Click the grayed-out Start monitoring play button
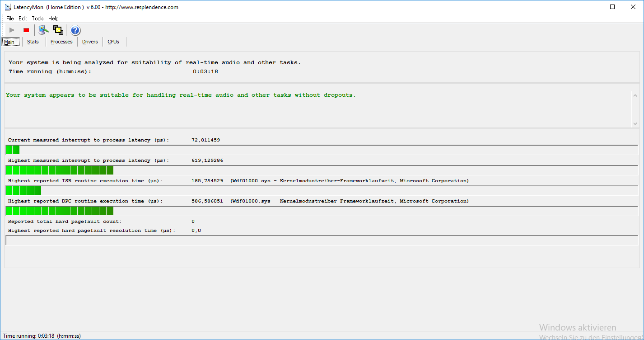 [12, 30]
